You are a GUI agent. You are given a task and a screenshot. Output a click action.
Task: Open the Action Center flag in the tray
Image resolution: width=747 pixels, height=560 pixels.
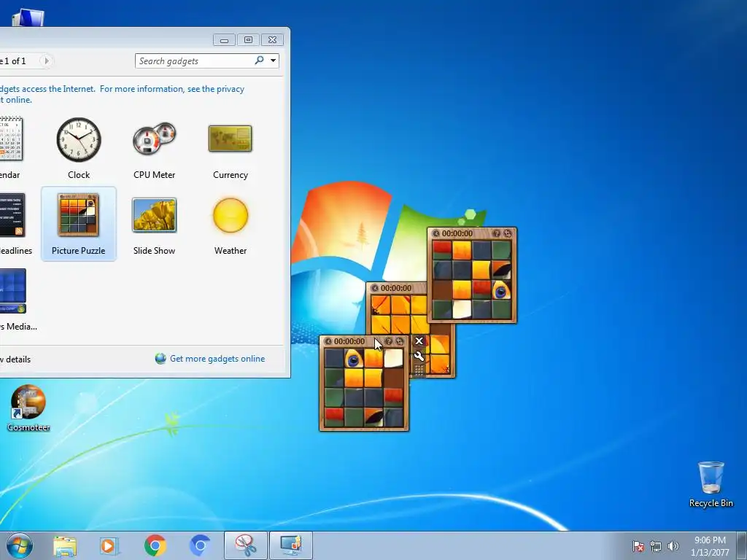click(638, 546)
